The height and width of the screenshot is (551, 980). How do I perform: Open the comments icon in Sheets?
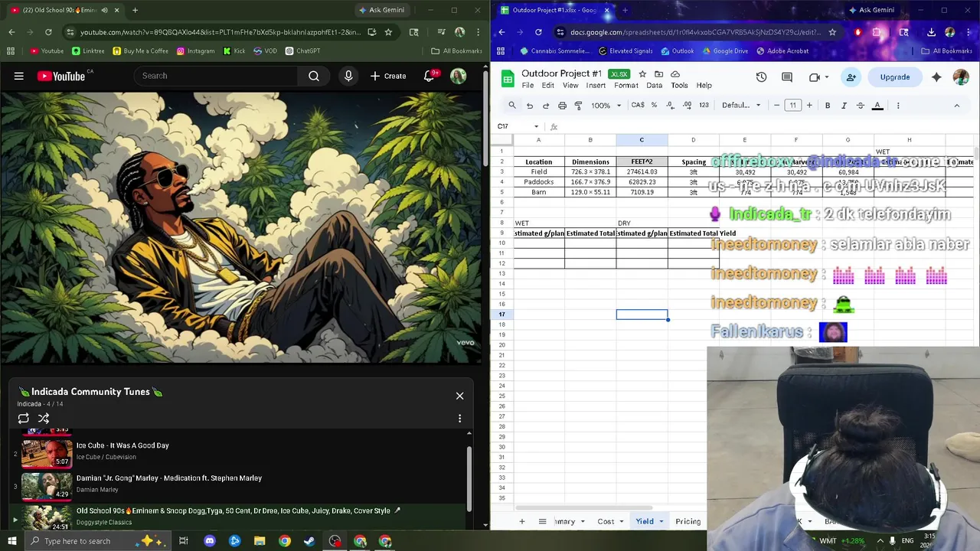click(x=787, y=77)
